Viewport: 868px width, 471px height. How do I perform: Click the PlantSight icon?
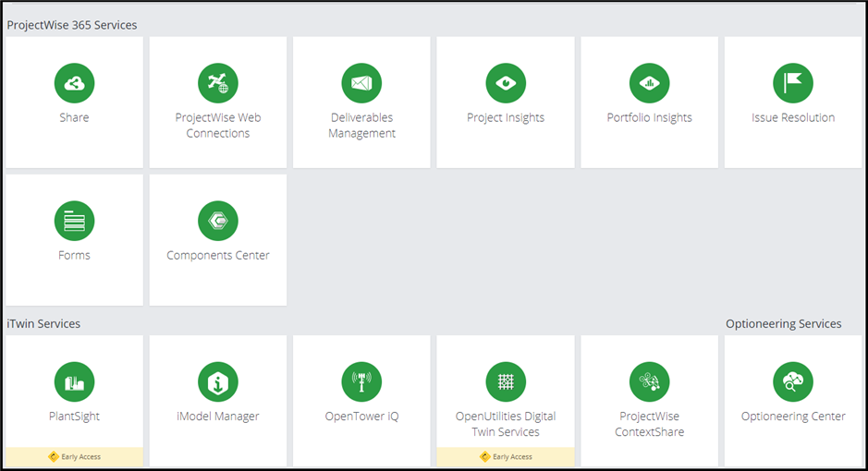point(74,382)
